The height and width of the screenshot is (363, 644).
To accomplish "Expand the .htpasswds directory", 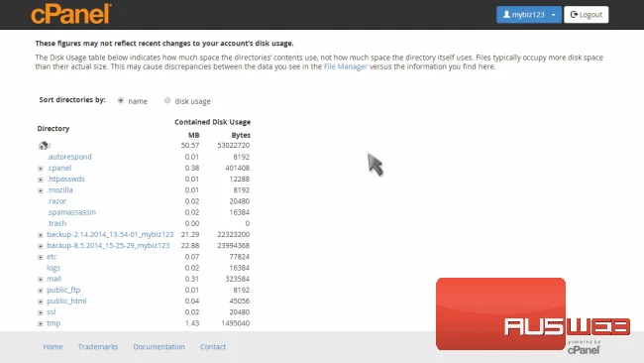I will pos(41,180).
